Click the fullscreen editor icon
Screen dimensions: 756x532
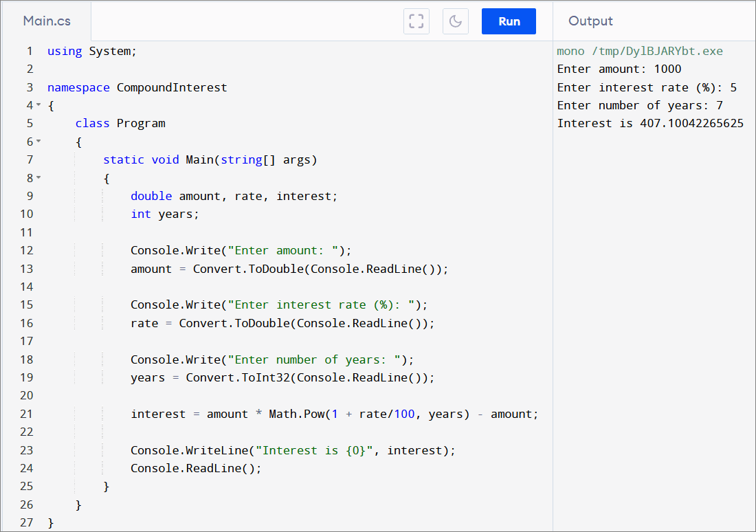click(416, 21)
